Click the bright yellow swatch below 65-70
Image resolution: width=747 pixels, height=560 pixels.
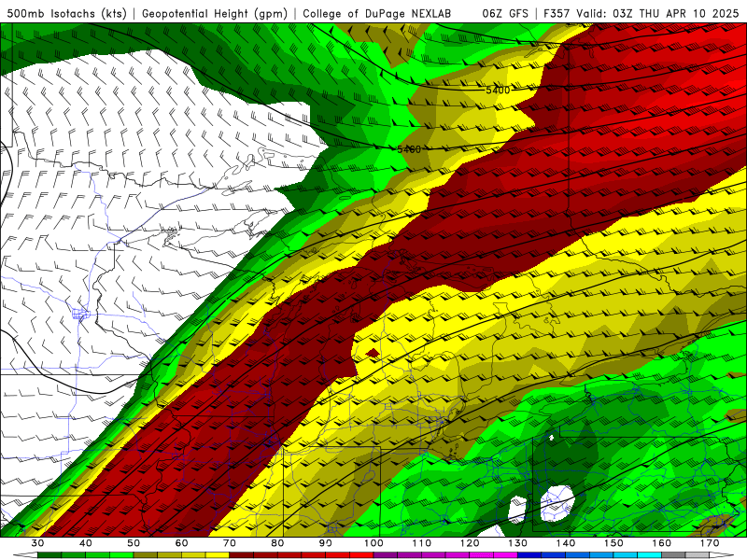tap(218, 555)
